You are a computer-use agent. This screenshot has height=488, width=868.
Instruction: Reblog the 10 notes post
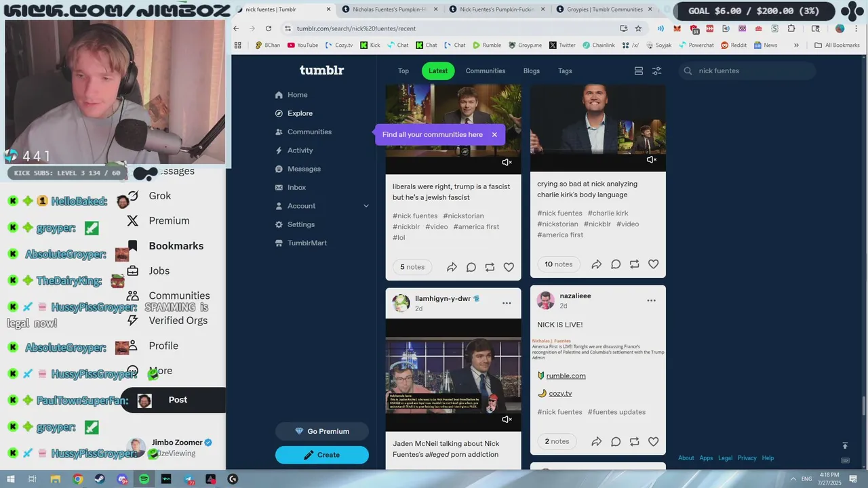[634, 264]
